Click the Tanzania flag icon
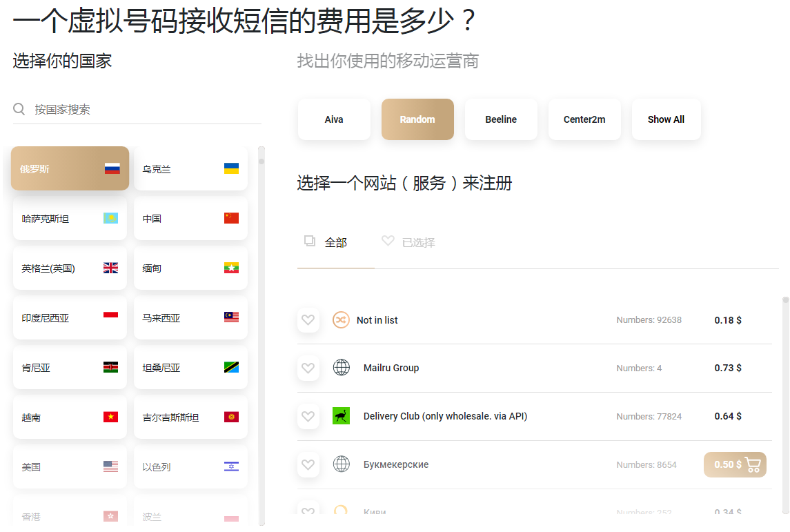The image size is (790, 532). tap(231, 367)
